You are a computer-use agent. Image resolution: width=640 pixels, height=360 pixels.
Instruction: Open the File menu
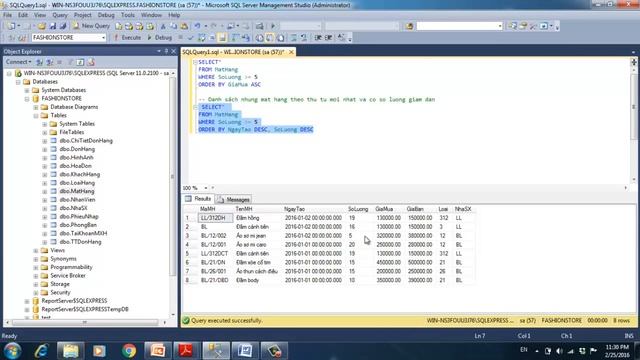(8, 15)
